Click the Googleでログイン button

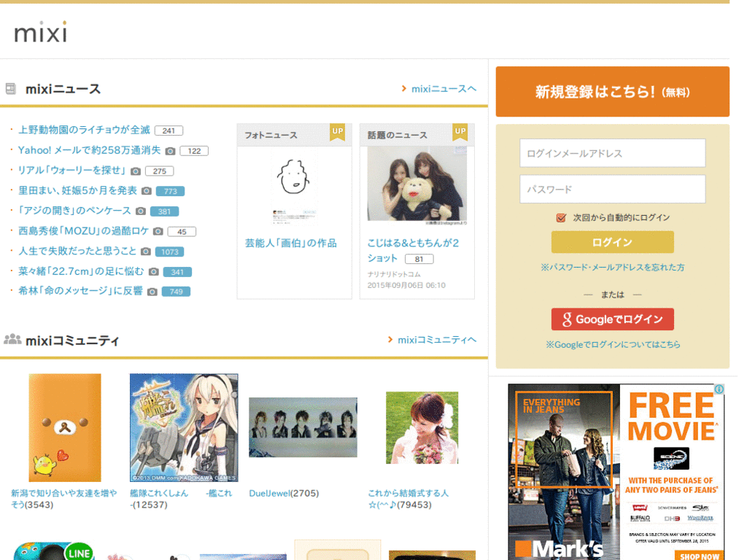click(x=613, y=319)
